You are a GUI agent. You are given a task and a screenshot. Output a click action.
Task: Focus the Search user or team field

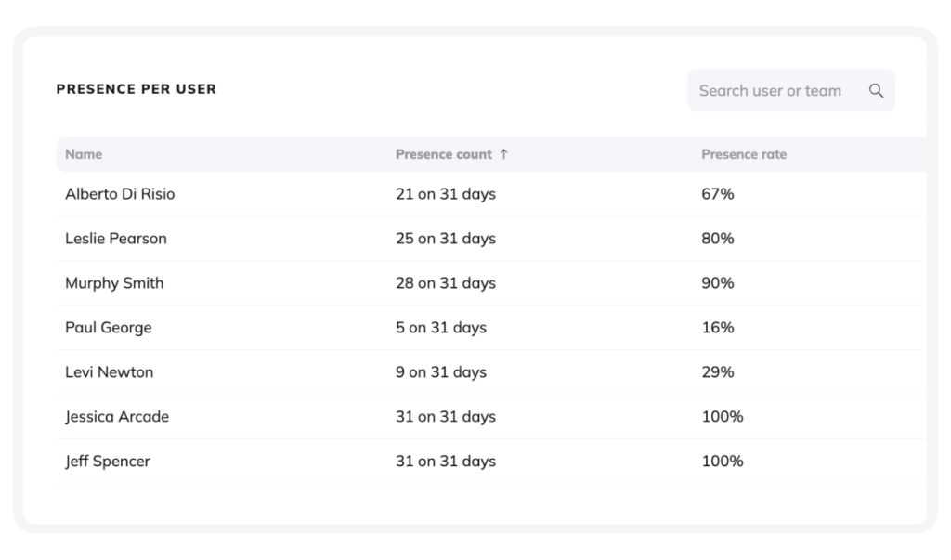pyautogui.click(x=770, y=91)
